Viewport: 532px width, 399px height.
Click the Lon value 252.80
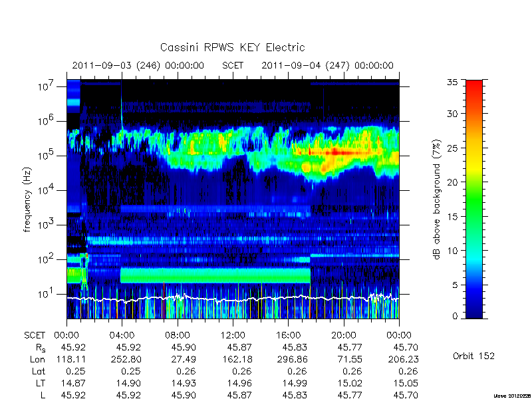click(x=126, y=359)
